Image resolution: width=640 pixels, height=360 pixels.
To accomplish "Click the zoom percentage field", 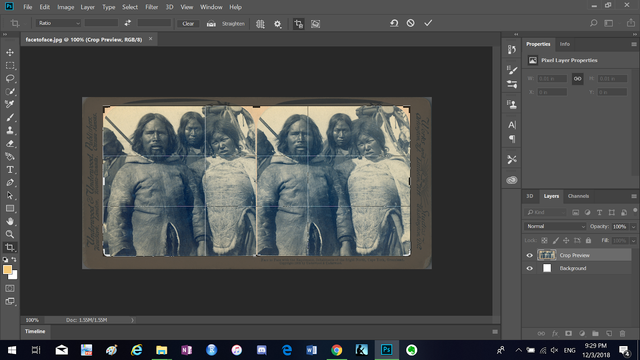I will (x=32, y=320).
